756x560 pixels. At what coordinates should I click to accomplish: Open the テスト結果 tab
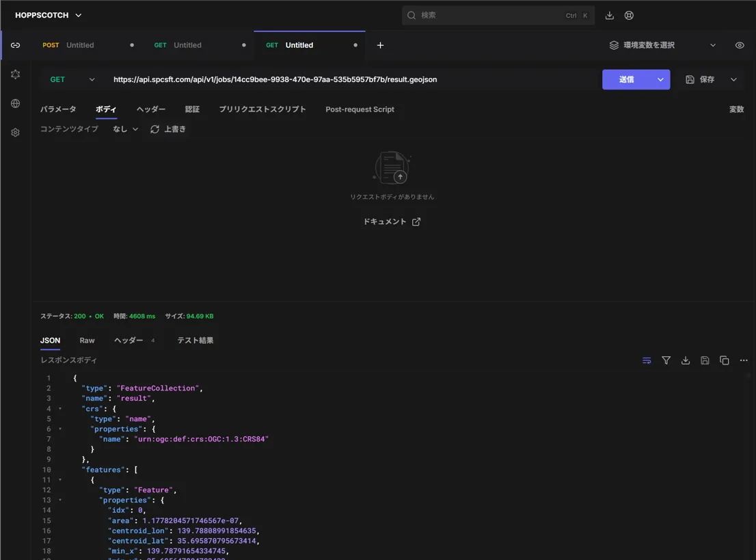pos(195,341)
